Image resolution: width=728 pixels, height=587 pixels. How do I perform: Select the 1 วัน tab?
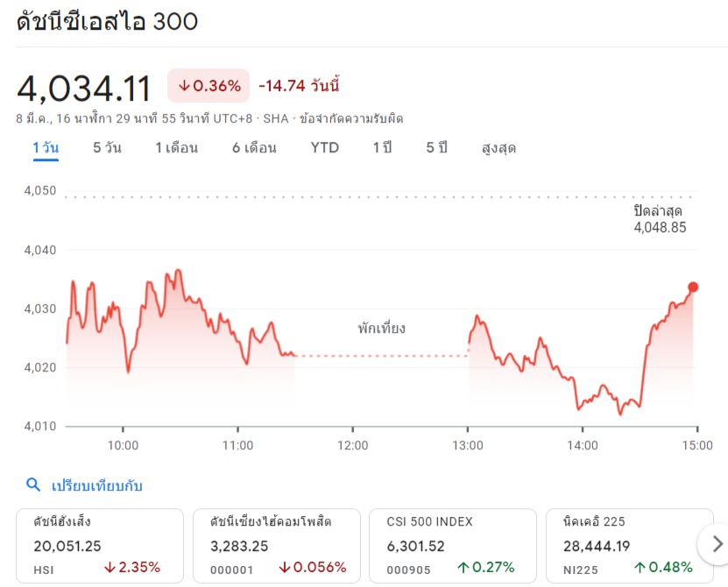click(46, 148)
